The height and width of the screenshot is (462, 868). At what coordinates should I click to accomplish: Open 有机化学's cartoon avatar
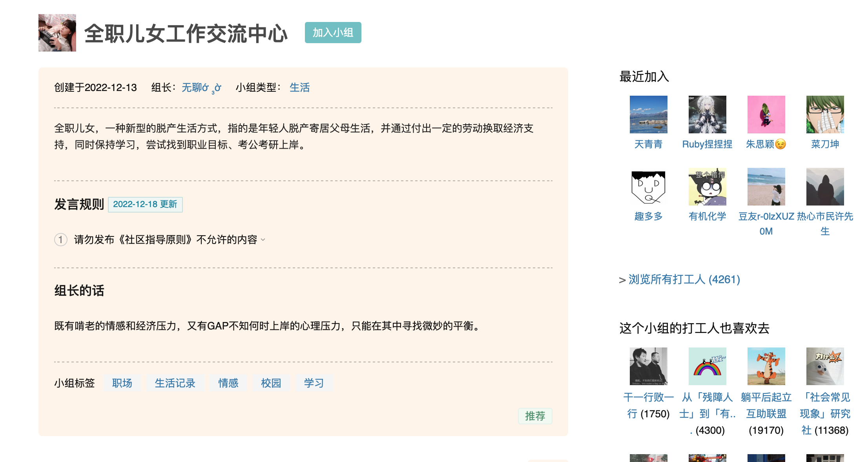click(707, 187)
